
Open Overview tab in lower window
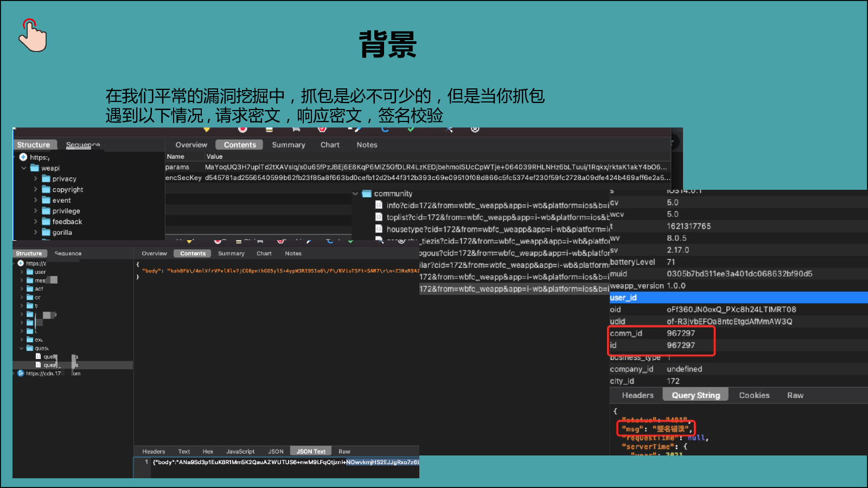[154, 253]
